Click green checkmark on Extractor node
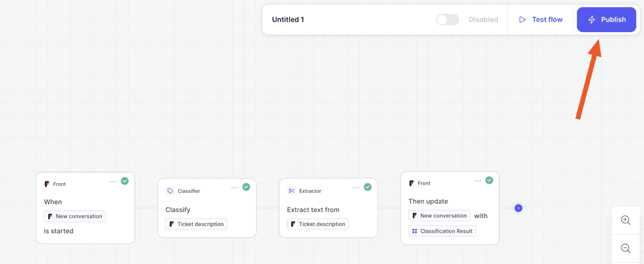The image size is (644, 264). click(x=367, y=187)
